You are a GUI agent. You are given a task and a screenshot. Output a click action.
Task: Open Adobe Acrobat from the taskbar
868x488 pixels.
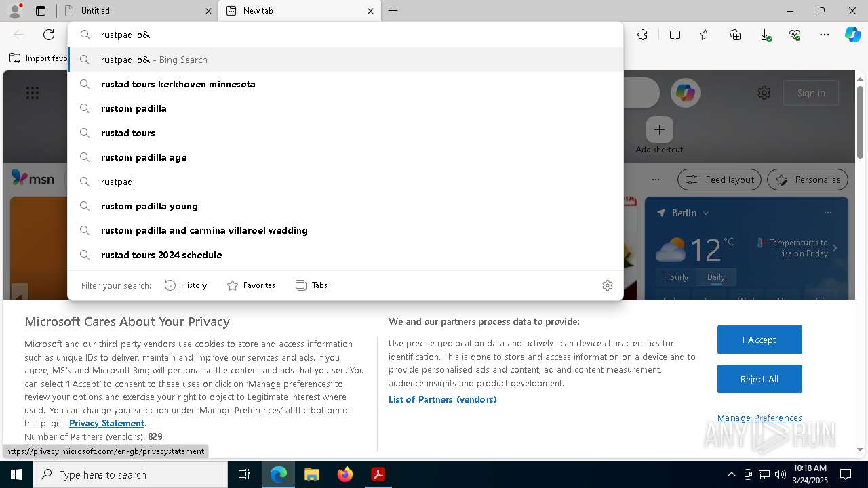point(378,474)
